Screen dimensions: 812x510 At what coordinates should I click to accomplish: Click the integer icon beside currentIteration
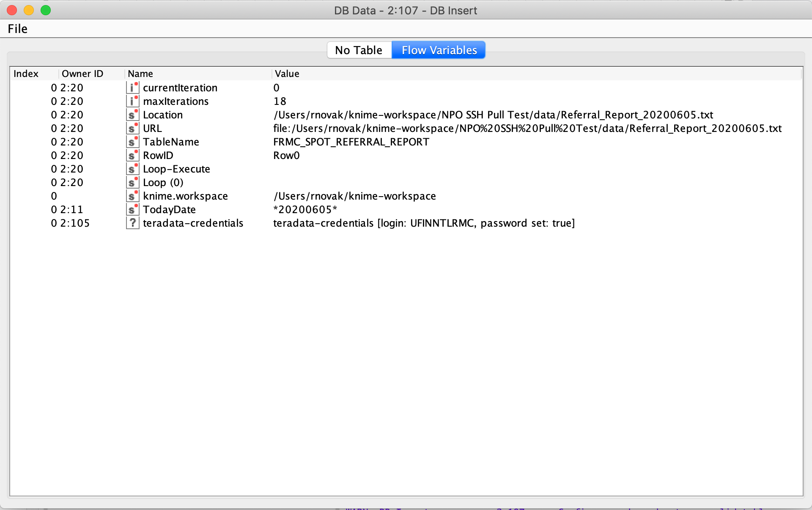pos(132,88)
